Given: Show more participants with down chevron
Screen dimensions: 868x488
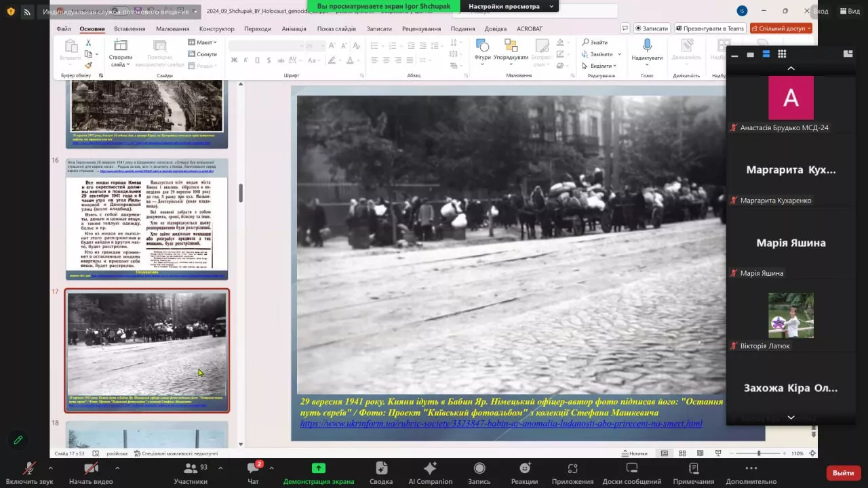Looking at the screenshot, I should point(791,418).
